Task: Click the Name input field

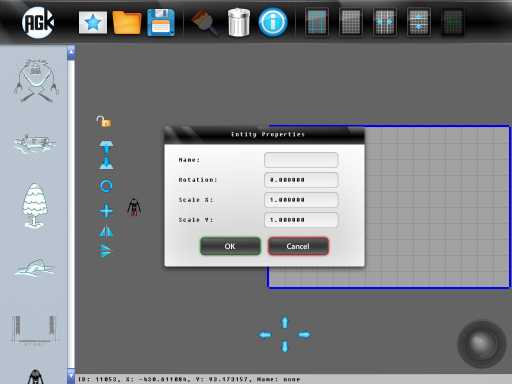Action: 301,160
